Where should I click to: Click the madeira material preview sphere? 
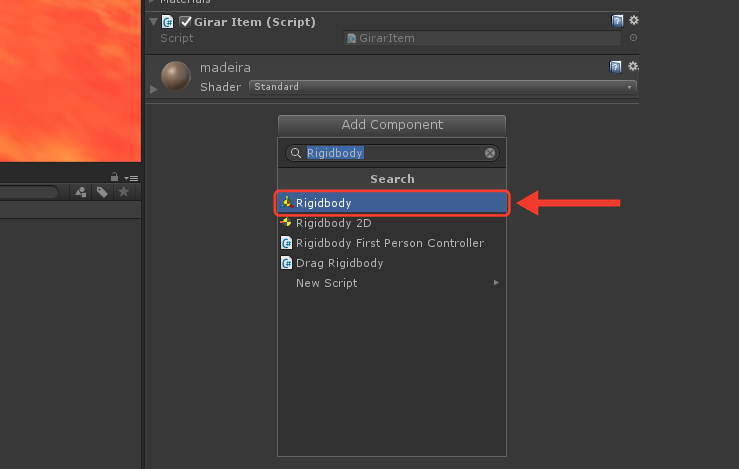(176, 75)
